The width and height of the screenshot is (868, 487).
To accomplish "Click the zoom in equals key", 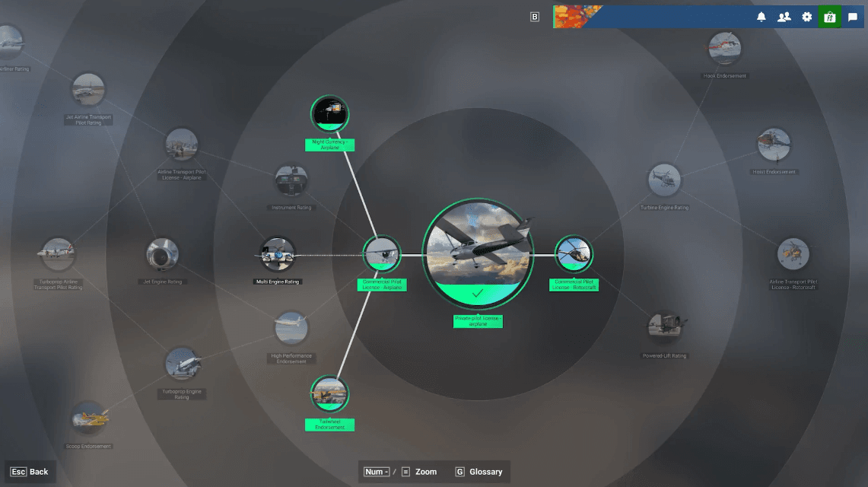I will pos(405,472).
